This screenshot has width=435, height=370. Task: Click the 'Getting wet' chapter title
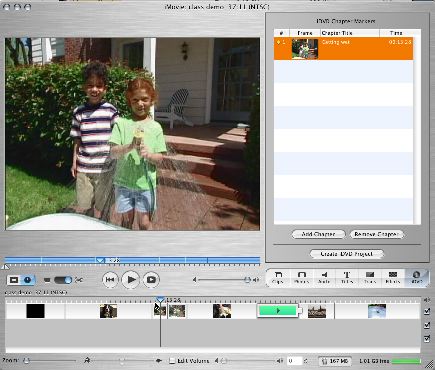coord(336,42)
